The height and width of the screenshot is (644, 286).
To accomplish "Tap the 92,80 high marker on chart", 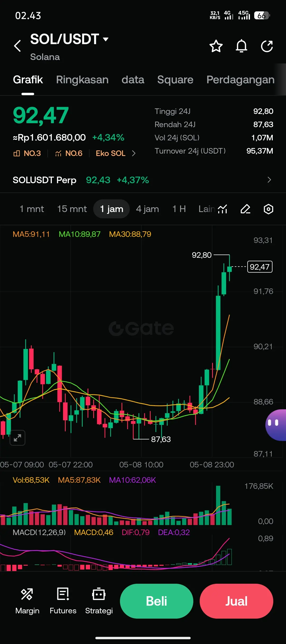I will point(202,255).
